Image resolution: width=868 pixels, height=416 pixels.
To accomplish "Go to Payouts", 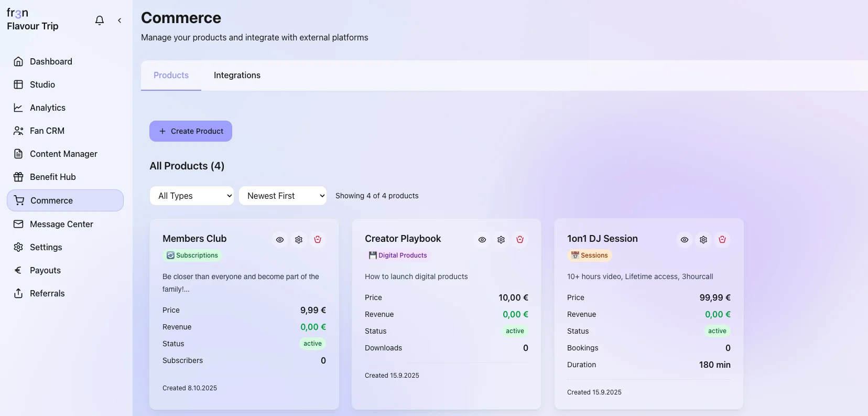I will click(x=65, y=270).
